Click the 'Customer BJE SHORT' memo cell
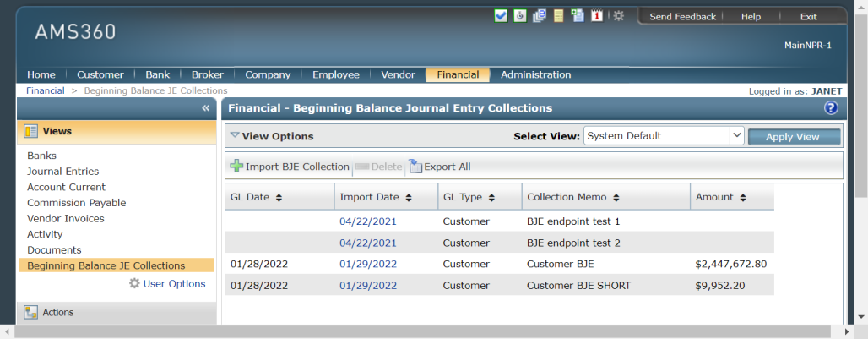 [x=579, y=285]
